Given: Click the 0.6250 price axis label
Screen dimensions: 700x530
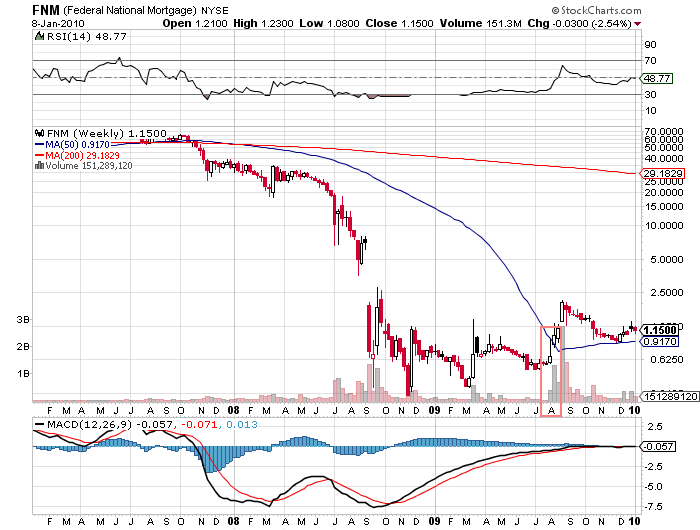Looking at the screenshot, I should pyautogui.click(x=666, y=359).
